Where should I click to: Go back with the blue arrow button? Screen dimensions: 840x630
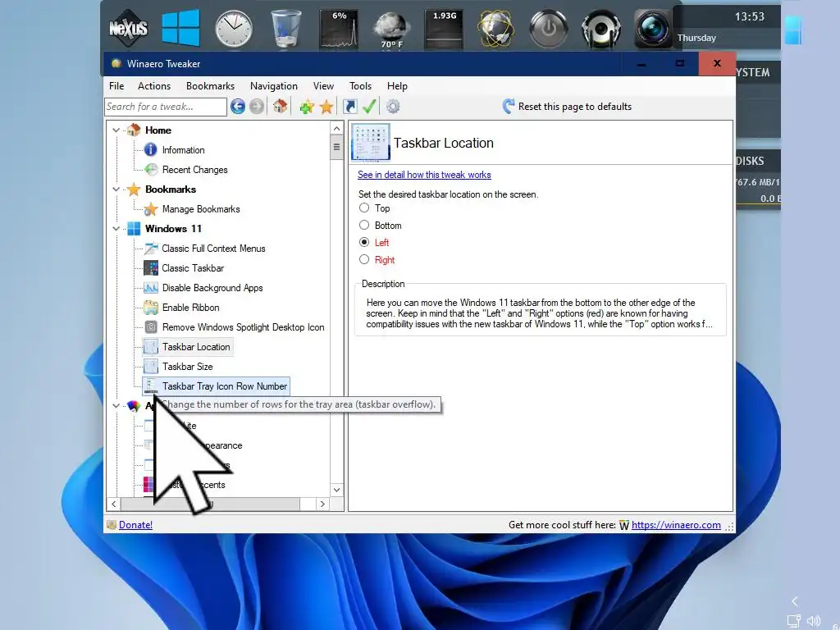point(238,107)
